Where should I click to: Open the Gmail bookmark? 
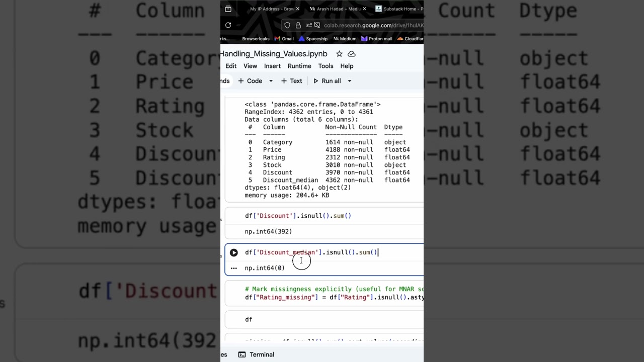point(284,39)
